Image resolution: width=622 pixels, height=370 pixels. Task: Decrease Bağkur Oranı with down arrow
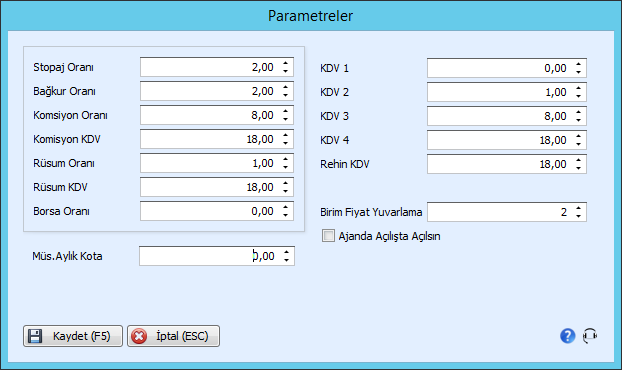(285, 95)
